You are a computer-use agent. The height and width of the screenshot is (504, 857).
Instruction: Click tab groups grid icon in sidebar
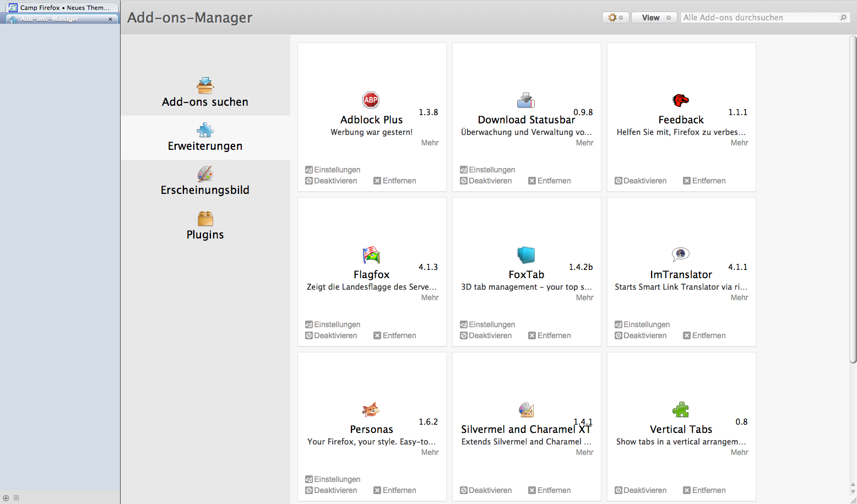coord(17,498)
